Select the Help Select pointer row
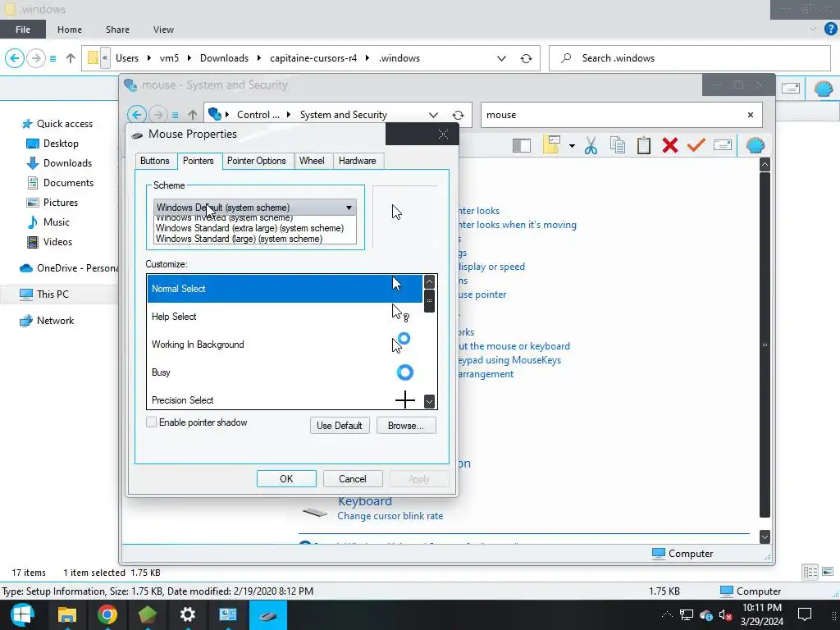 285,317
